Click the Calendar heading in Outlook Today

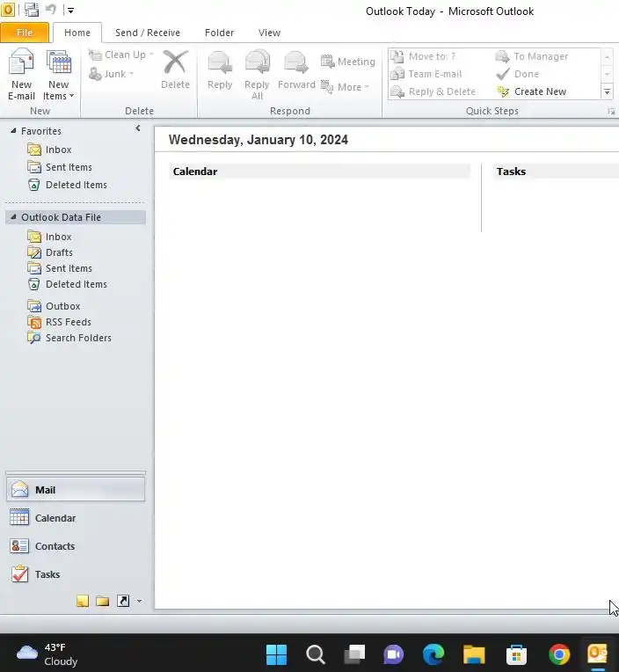(x=195, y=172)
